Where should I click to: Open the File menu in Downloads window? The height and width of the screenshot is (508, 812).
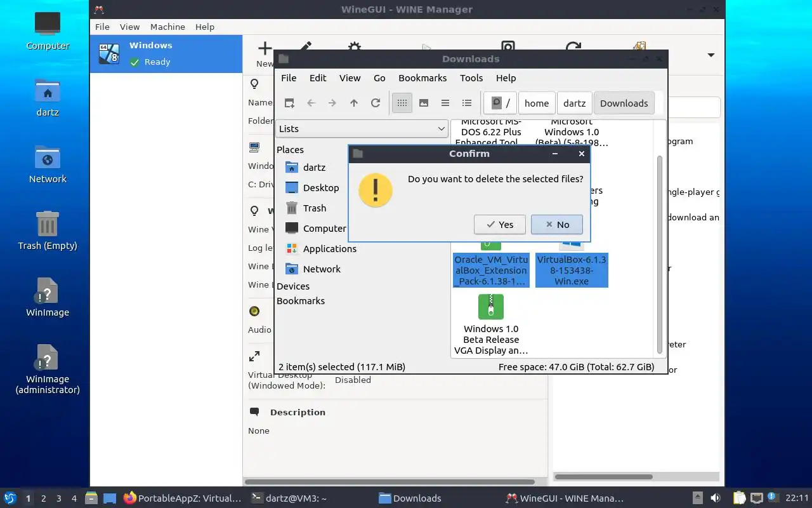tap(289, 78)
